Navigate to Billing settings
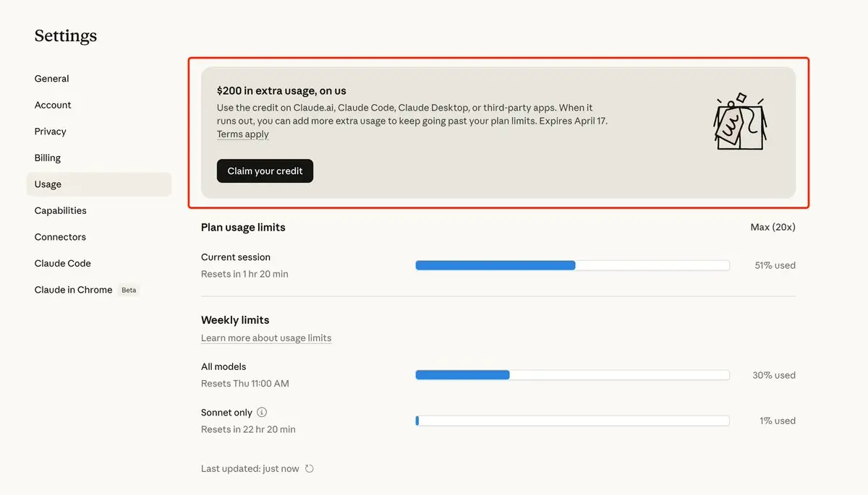This screenshot has width=868, height=495. (48, 158)
